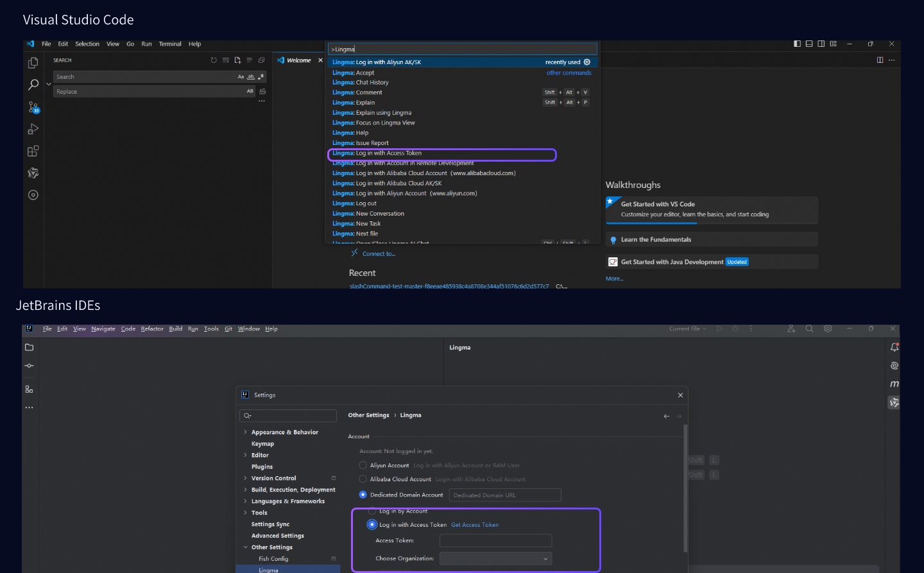Open the JetBrains Navigate menu
The image size is (924, 573).
pyautogui.click(x=103, y=329)
